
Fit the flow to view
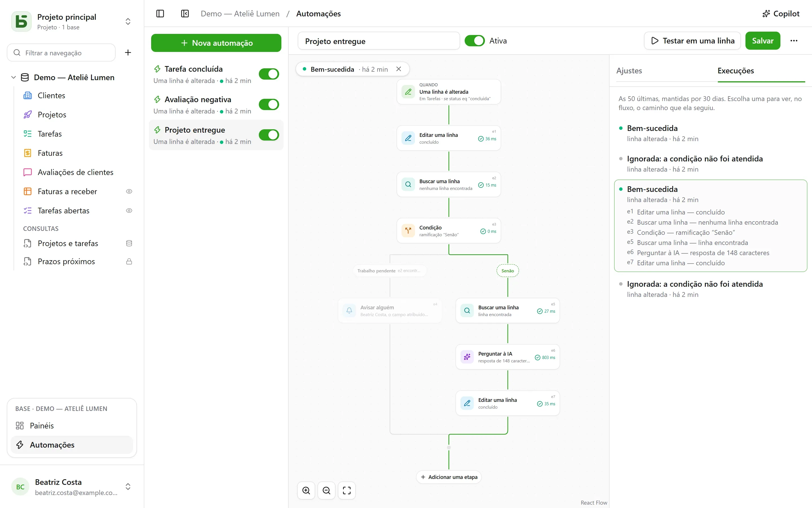tap(347, 491)
